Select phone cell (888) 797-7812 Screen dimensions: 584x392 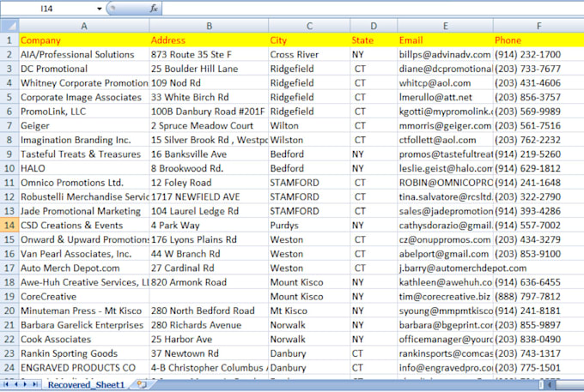(538, 297)
